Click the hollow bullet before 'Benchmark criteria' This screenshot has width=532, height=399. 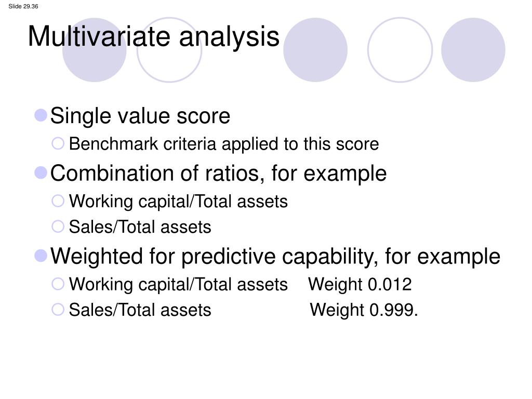pos(58,143)
